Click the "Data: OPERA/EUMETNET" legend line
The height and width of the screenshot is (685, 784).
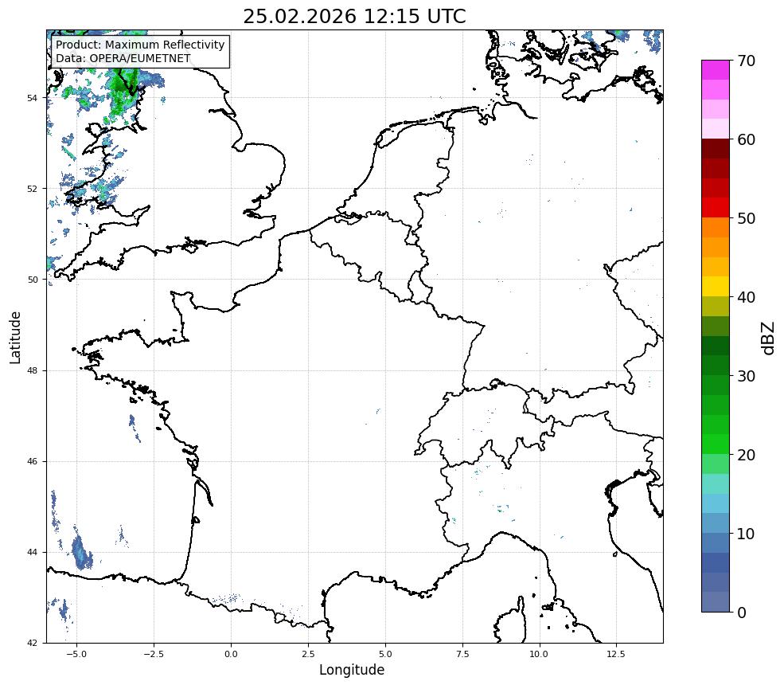[x=123, y=58]
